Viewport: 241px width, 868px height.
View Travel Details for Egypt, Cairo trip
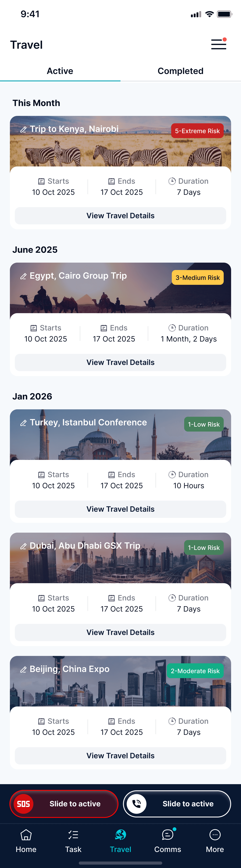point(120,362)
